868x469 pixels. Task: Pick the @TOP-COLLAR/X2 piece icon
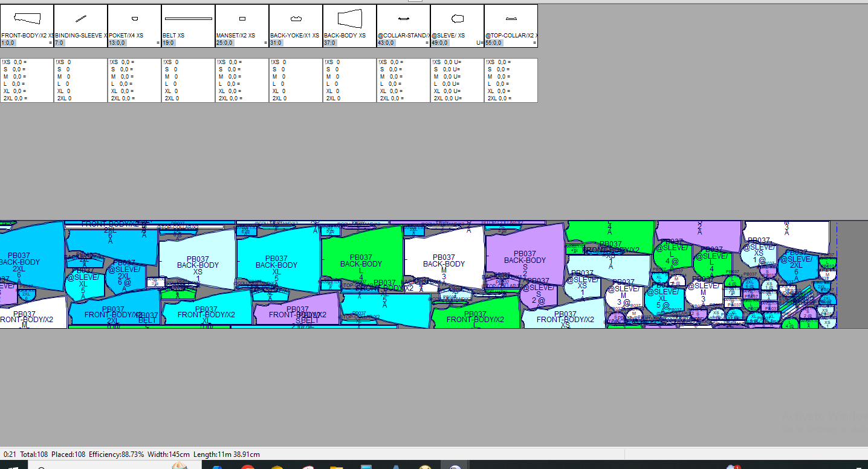click(511, 19)
